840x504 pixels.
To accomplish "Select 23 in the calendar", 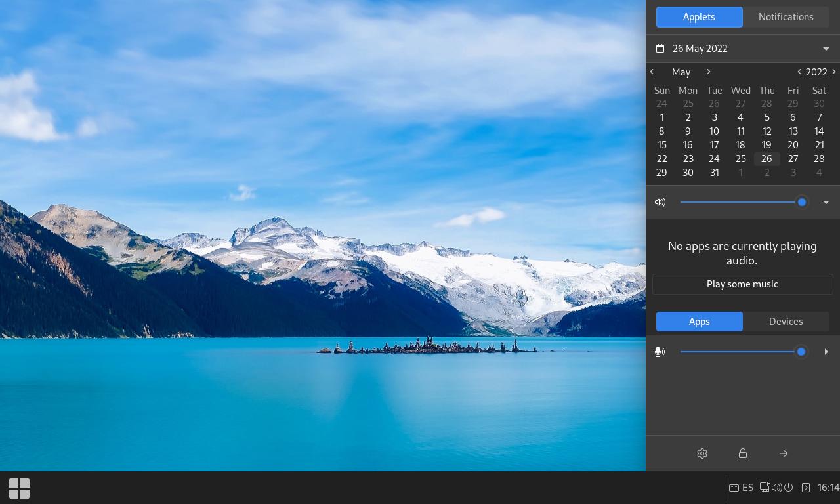I will (x=688, y=159).
